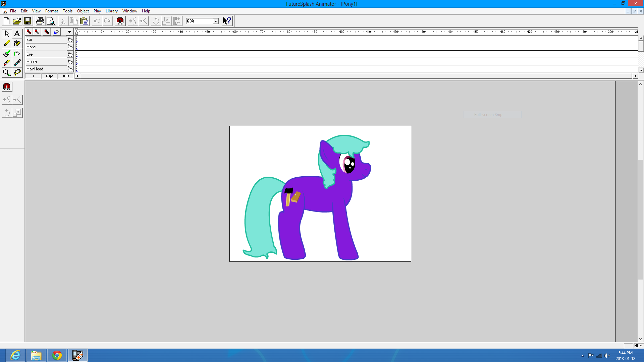Choose the Ink Bottle tool
This screenshot has height=362, width=644.
[17, 43]
